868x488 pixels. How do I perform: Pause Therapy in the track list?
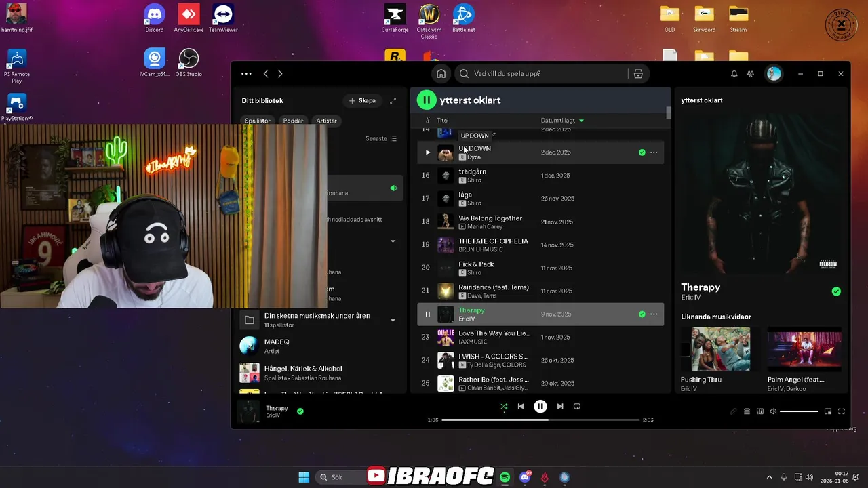click(427, 314)
